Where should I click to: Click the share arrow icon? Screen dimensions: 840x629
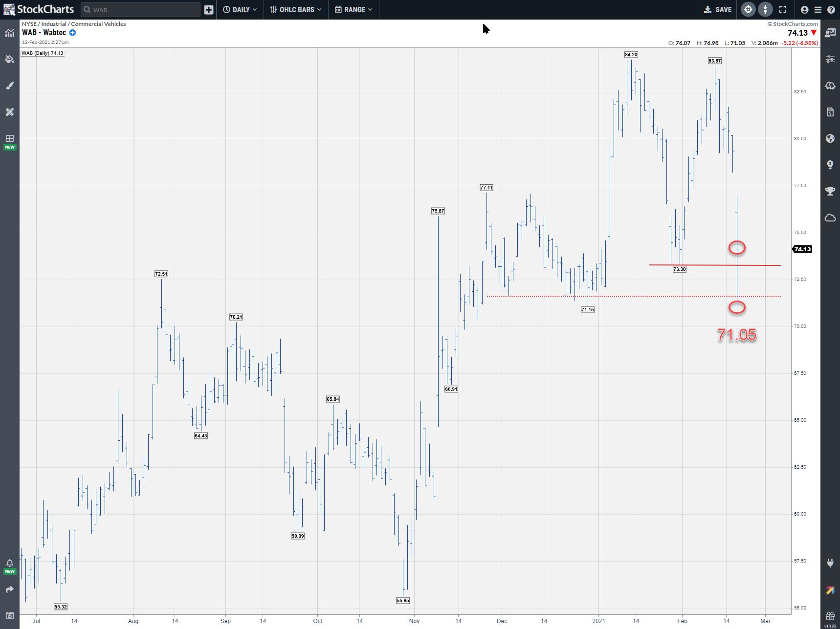pyautogui.click(x=9, y=590)
